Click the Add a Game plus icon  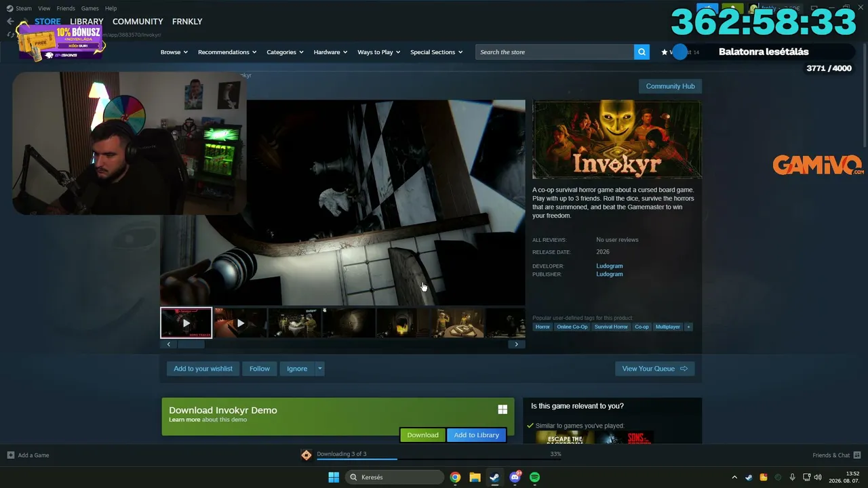point(10,455)
